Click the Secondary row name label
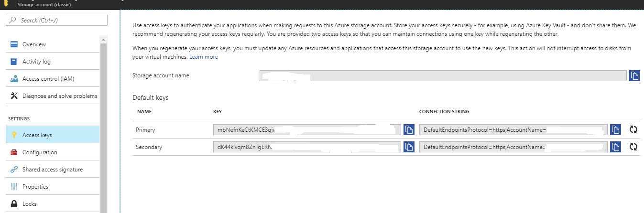This screenshot has height=213, width=644. pos(149,147)
